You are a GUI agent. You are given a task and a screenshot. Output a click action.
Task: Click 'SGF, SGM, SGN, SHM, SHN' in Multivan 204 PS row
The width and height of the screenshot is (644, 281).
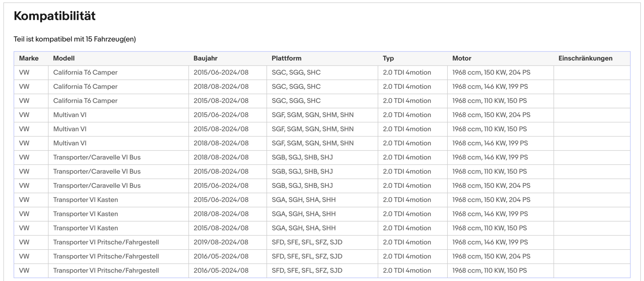click(x=313, y=115)
